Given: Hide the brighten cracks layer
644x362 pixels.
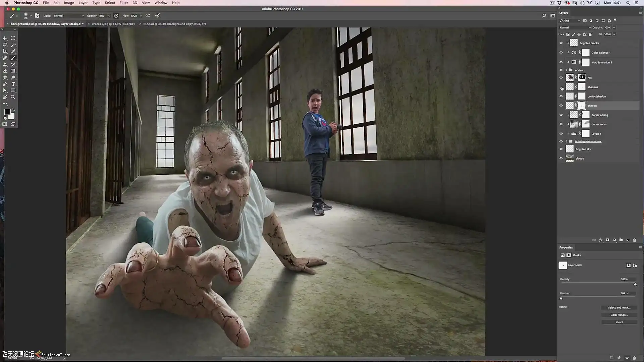Looking at the screenshot, I should pyautogui.click(x=561, y=43).
